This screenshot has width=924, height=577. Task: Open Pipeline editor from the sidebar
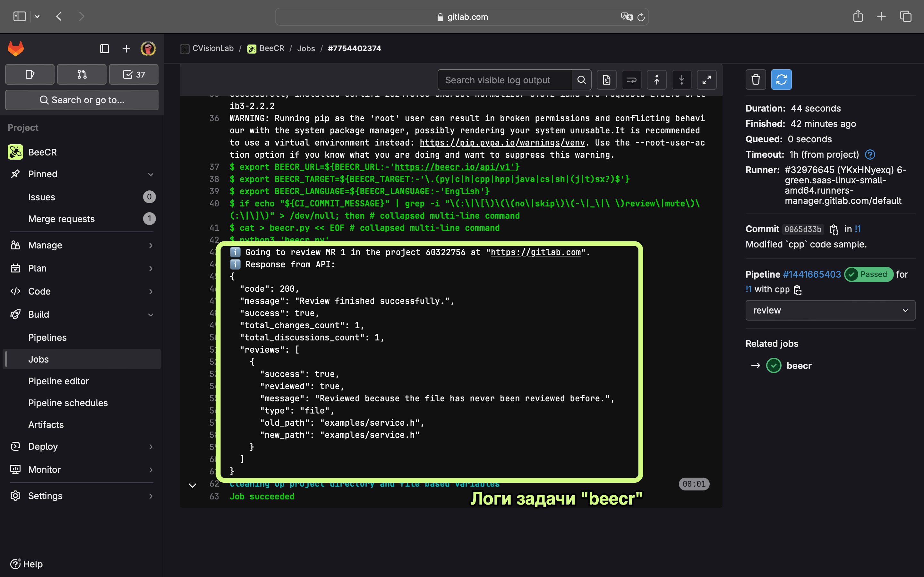point(58,381)
